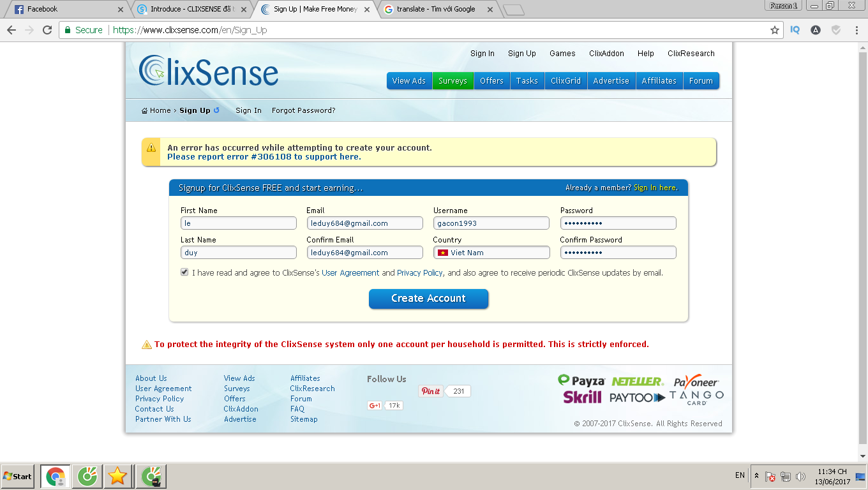This screenshot has height=490, width=868.
Task: Open the Offers menu
Action: [x=492, y=81]
